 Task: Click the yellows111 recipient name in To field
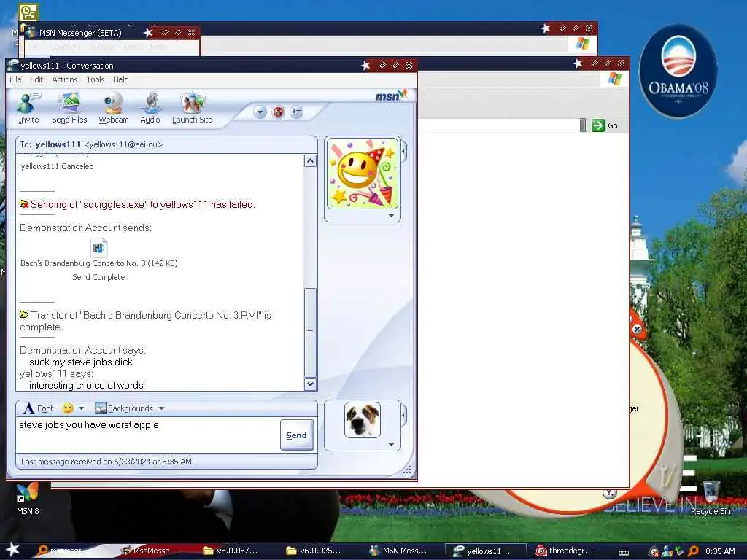point(58,144)
